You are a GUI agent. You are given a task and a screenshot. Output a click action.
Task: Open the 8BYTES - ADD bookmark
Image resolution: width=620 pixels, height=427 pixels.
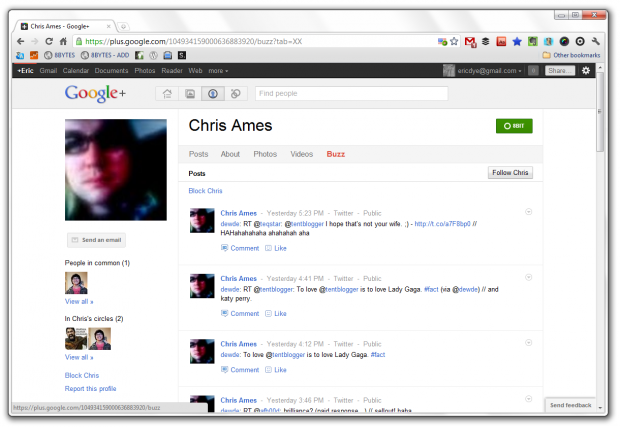tap(105, 55)
